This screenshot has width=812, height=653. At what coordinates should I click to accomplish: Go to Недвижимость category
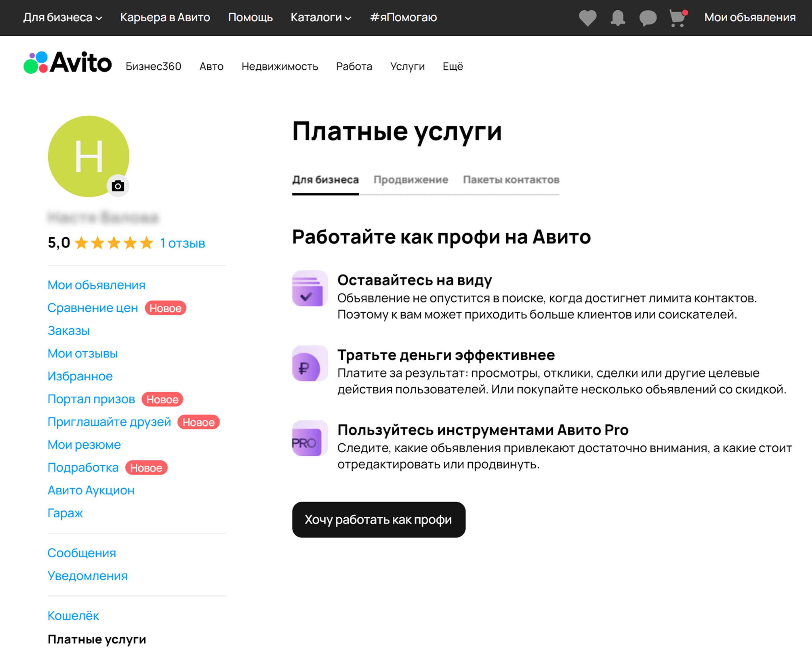280,66
